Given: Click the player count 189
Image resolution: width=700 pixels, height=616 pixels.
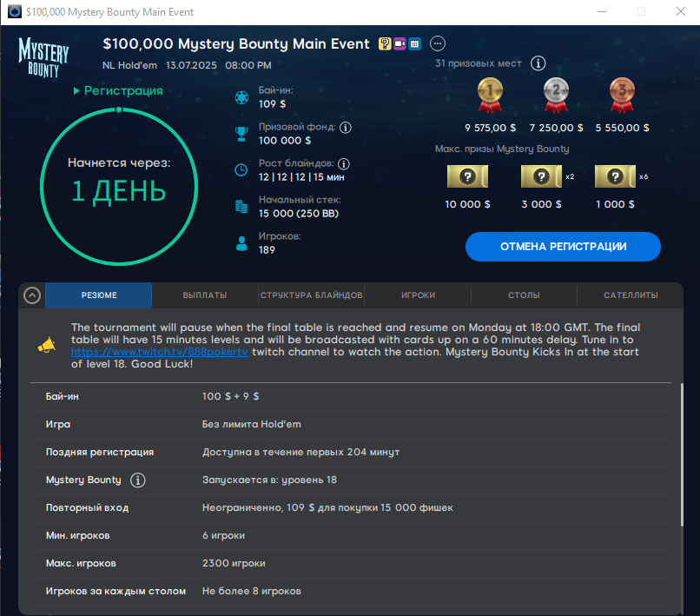Looking at the screenshot, I should coord(267,250).
